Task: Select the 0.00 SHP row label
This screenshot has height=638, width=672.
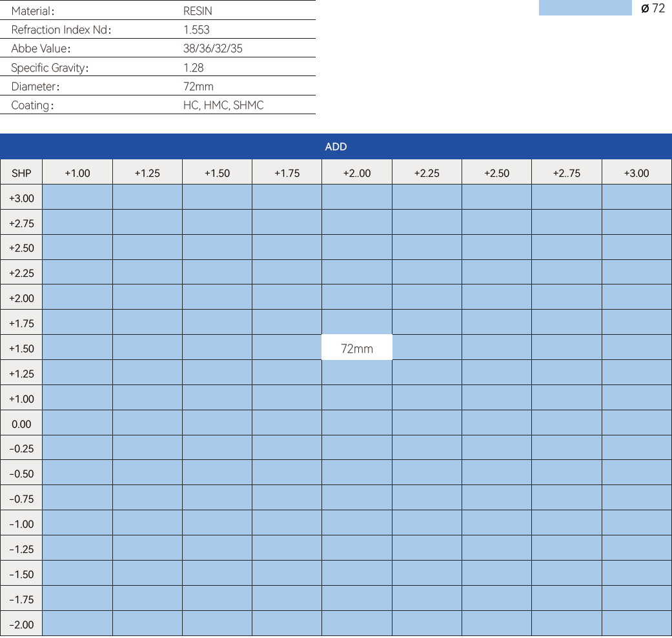Action: [x=21, y=424]
